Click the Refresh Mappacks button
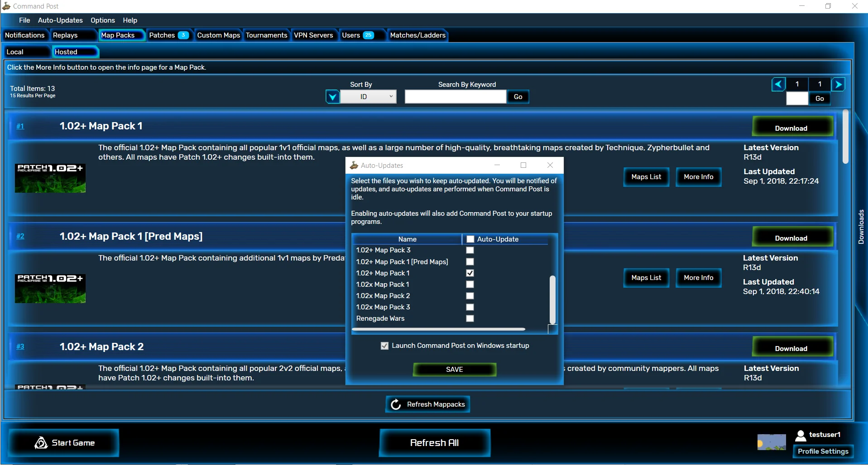The height and width of the screenshot is (465, 868). 428,404
